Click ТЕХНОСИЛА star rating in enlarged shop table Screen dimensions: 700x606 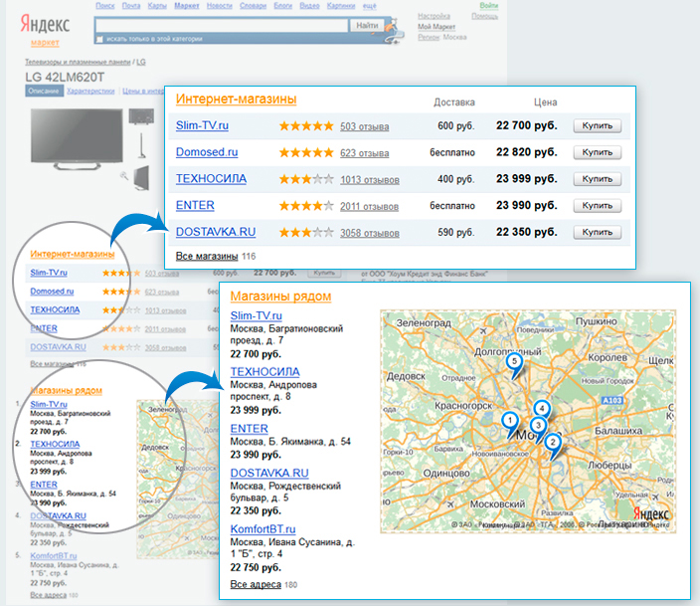(x=306, y=180)
